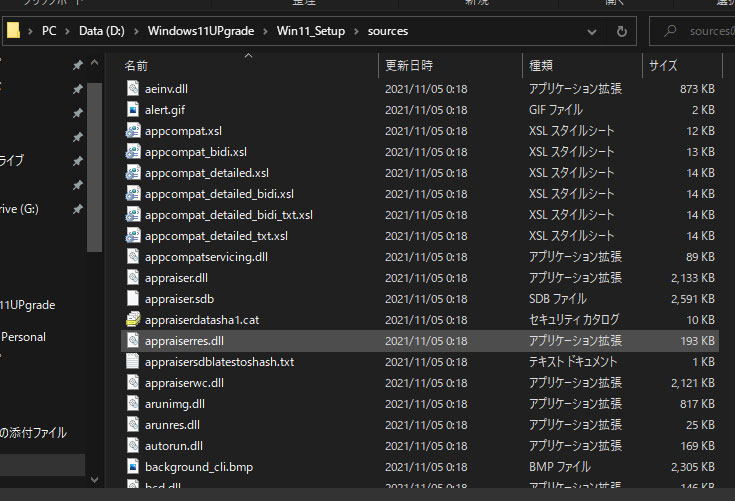Click the aeinv.dll file icon
The width and height of the screenshot is (735, 501).
(x=133, y=89)
